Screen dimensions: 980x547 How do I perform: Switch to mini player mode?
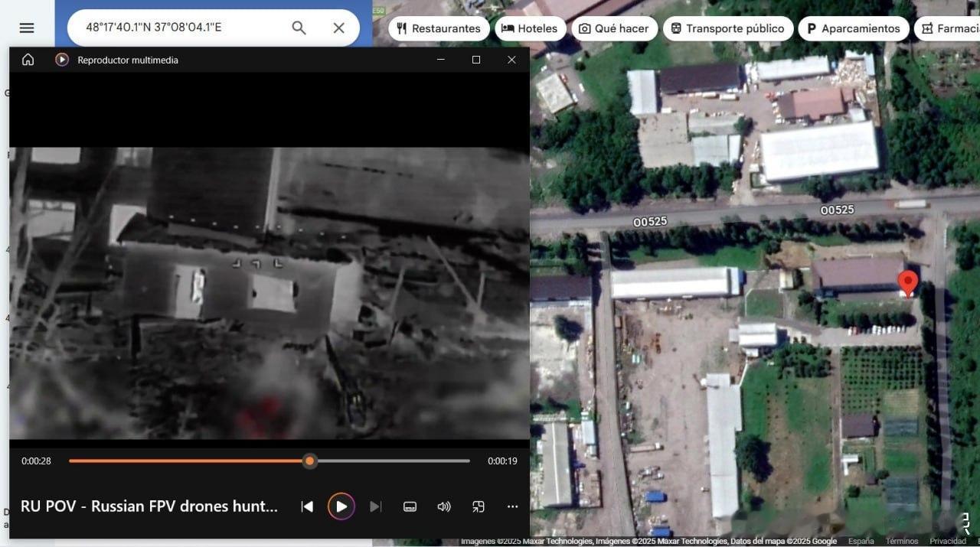[479, 506]
